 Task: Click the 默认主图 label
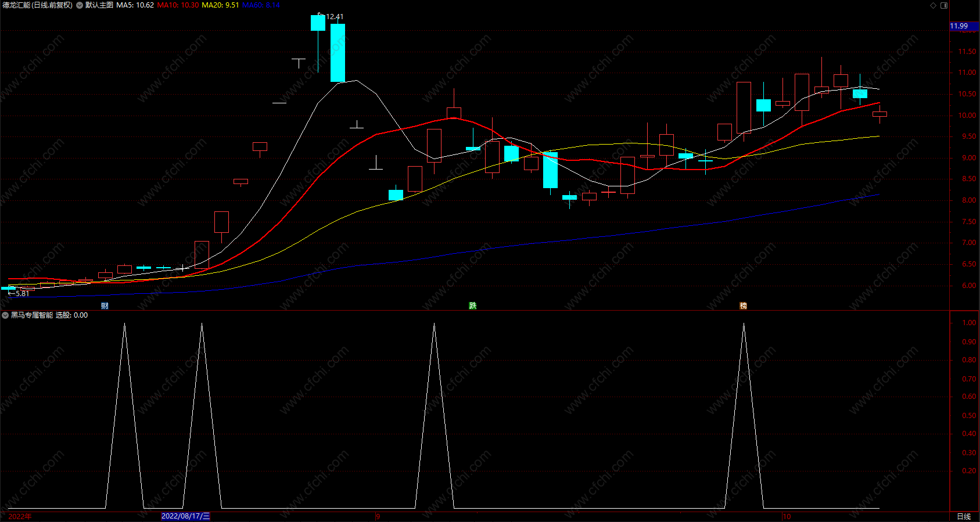click(99, 5)
